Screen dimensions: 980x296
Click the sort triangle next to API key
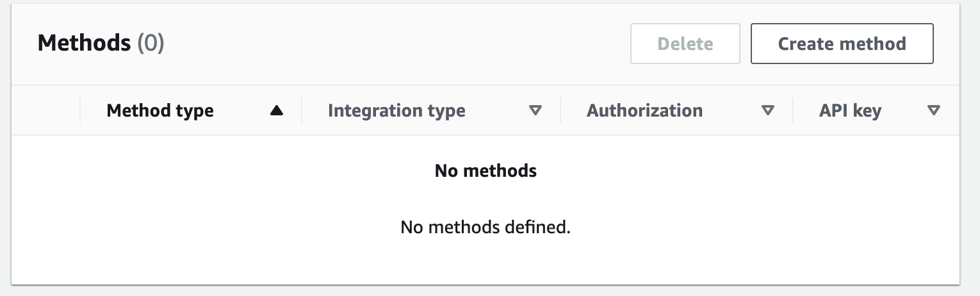pos(934,111)
